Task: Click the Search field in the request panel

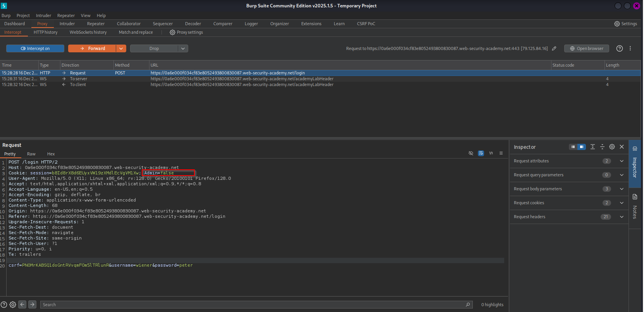Action: click(252, 305)
